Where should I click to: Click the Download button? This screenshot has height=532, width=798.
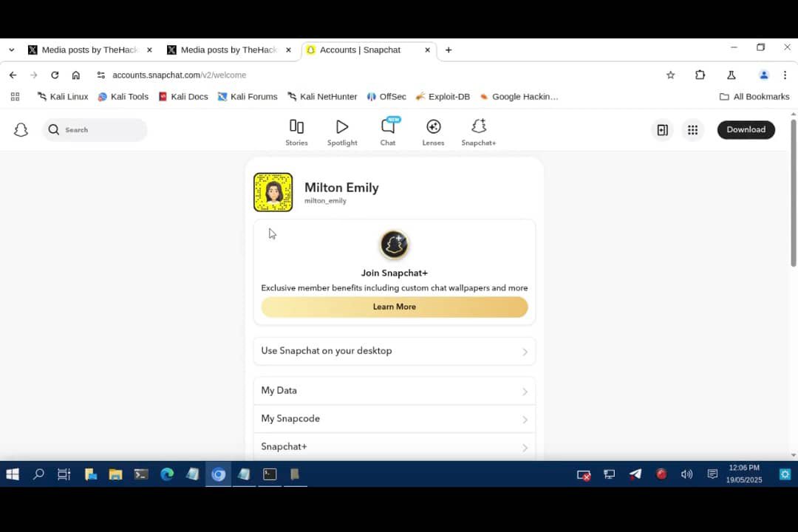tap(746, 130)
